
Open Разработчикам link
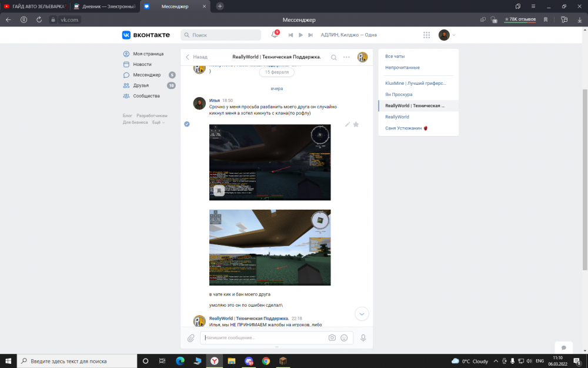pos(152,115)
